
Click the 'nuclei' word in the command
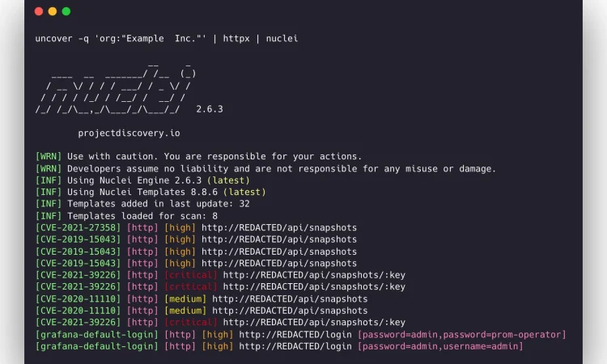282,39
